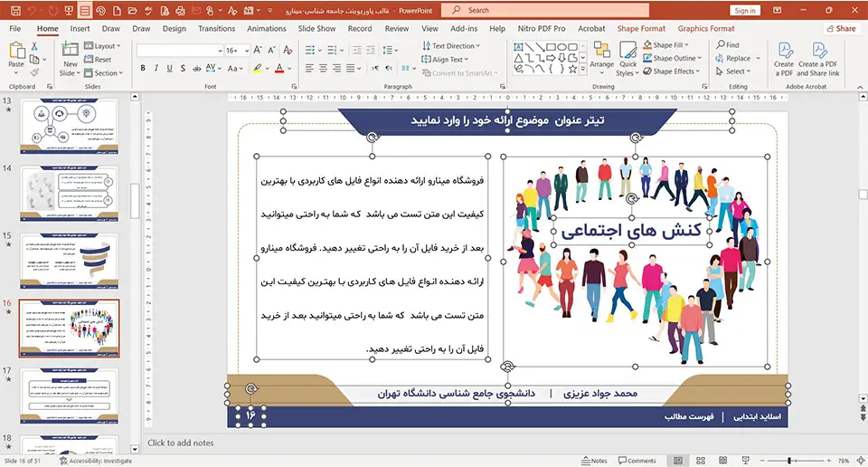The height and width of the screenshot is (467, 868).
Task: Open the File menu
Action: point(15,28)
